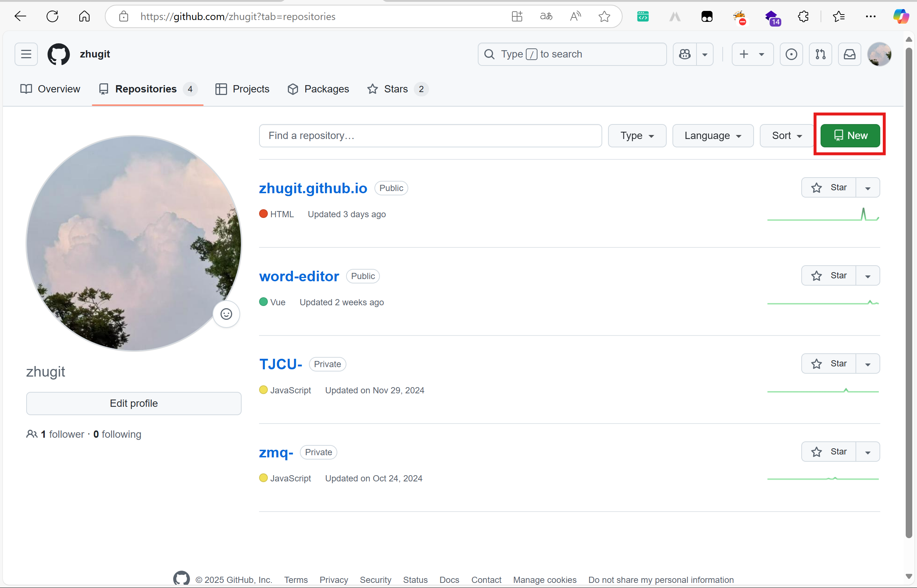917x588 pixels.
Task: Add this page to favorites star
Action: (x=604, y=16)
